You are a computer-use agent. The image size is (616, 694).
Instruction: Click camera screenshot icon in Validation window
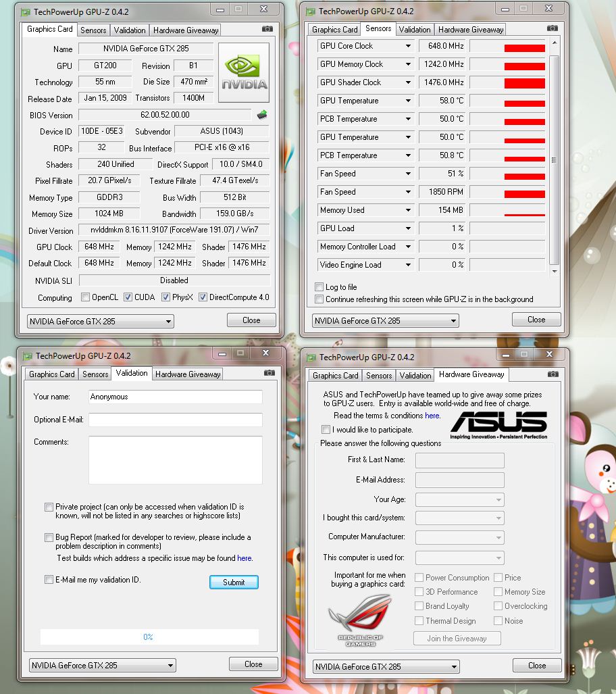(x=269, y=372)
